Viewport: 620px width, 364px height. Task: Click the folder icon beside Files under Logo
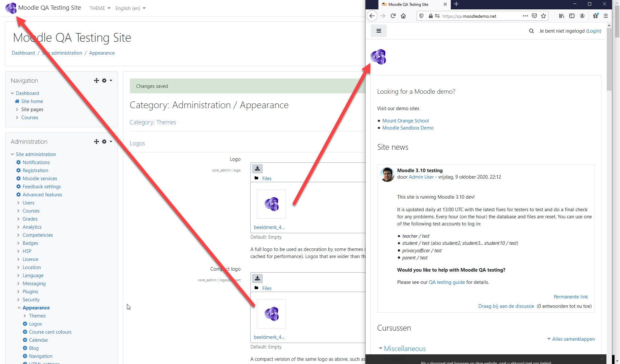pyautogui.click(x=256, y=178)
